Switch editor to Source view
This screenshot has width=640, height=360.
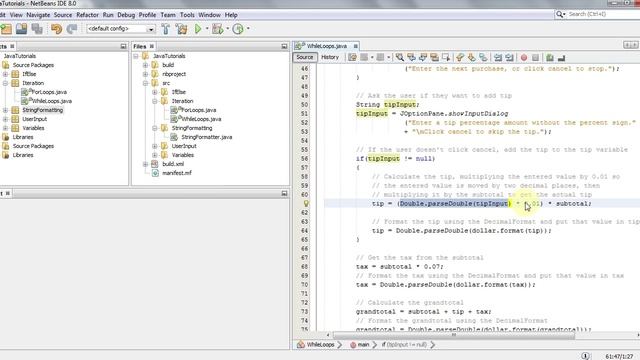pyautogui.click(x=304, y=57)
